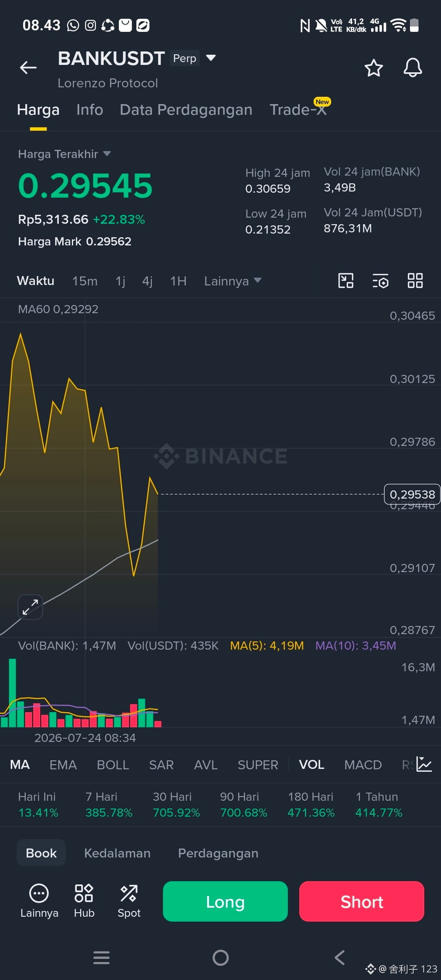The height and width of the screenshot is (980, 441).
Task: Select 15m timeframe
Action: 85,281
